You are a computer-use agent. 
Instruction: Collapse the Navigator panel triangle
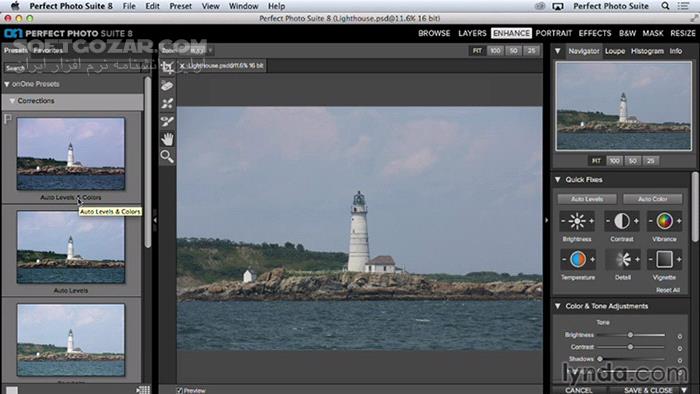(558, 51)
